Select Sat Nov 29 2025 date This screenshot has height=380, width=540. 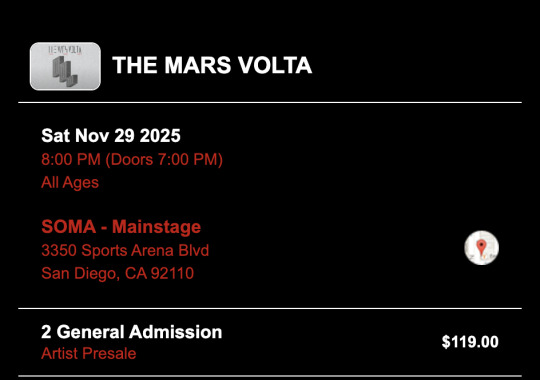pyautogui.click(x=111, y=135)
